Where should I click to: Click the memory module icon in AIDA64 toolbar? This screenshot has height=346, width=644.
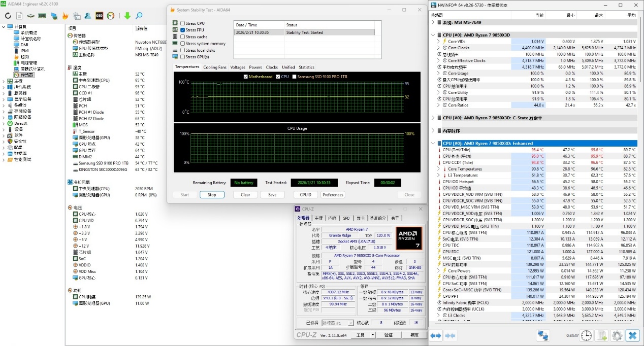coord(42,16)
